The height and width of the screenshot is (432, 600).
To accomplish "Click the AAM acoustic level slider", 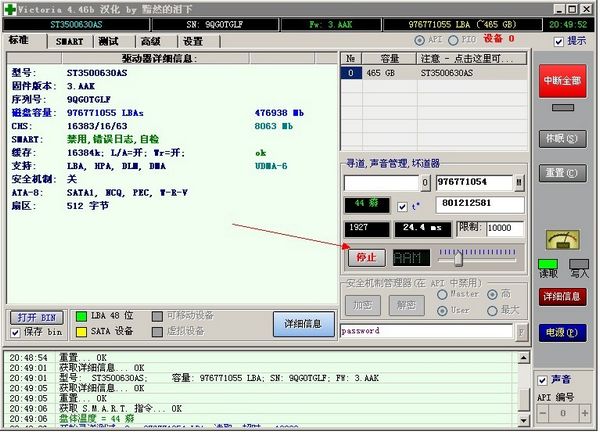I will click(x=458, y=257).
